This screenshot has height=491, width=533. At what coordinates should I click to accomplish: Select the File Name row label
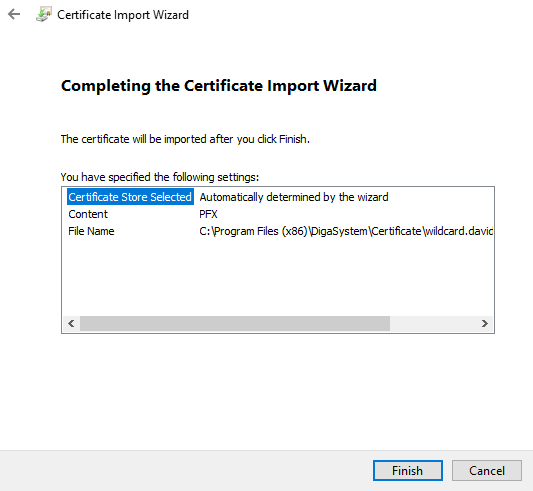91,231
